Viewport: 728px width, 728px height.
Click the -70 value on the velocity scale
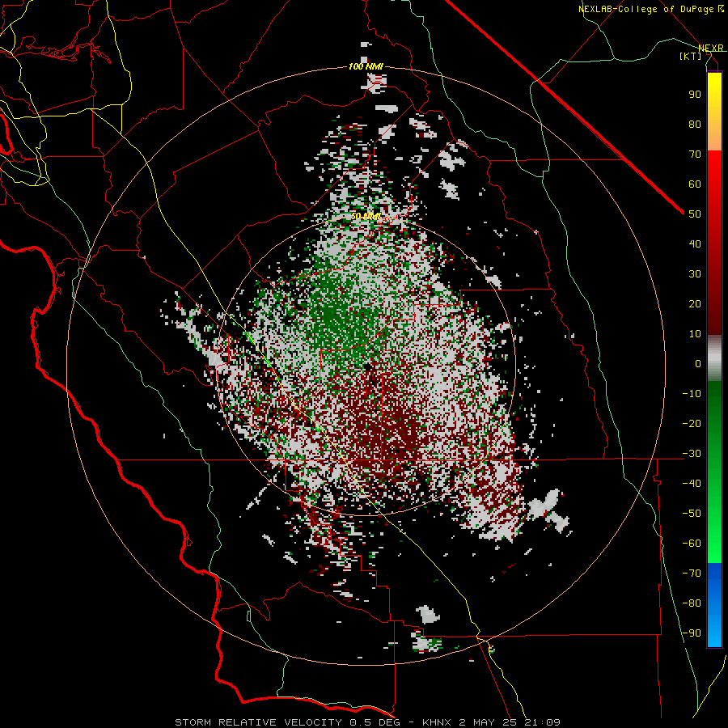pos(692,574)
